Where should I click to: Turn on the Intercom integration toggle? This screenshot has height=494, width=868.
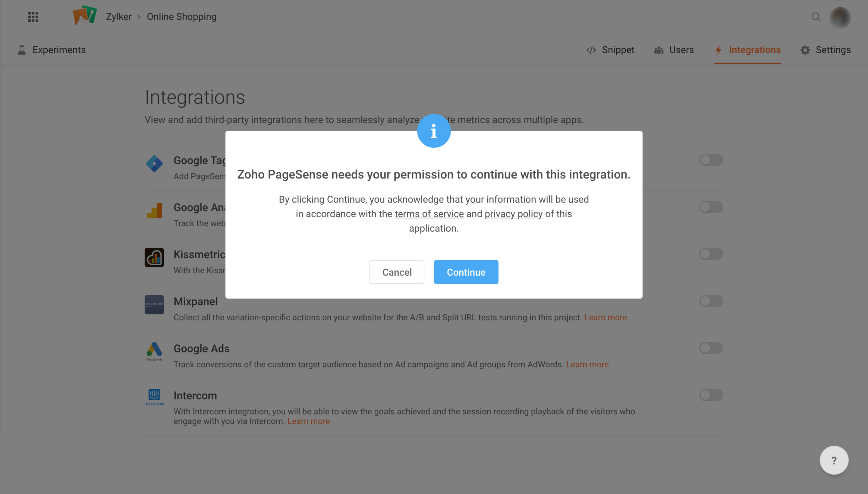[711, 395]
